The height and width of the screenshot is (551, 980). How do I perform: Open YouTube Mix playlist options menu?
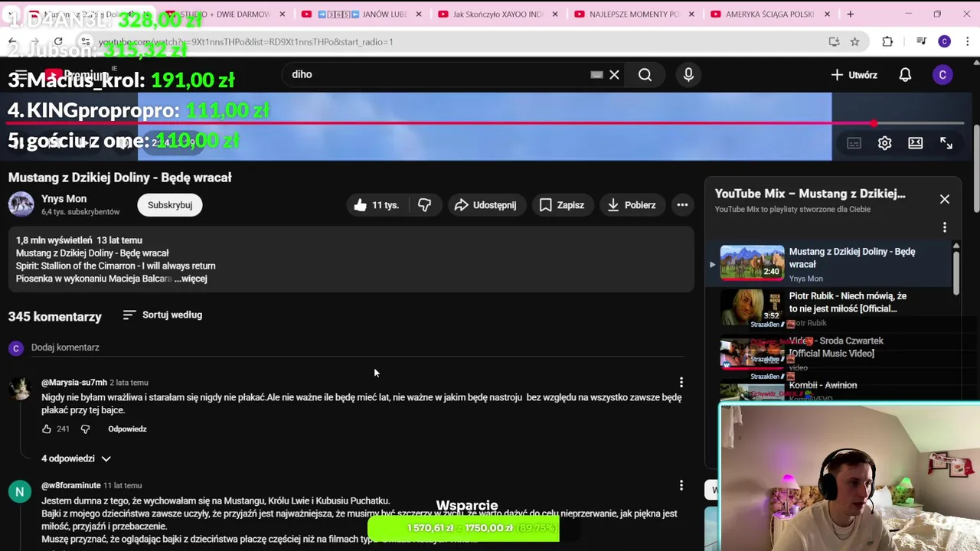pyautogui.click(x=945, y=227)
